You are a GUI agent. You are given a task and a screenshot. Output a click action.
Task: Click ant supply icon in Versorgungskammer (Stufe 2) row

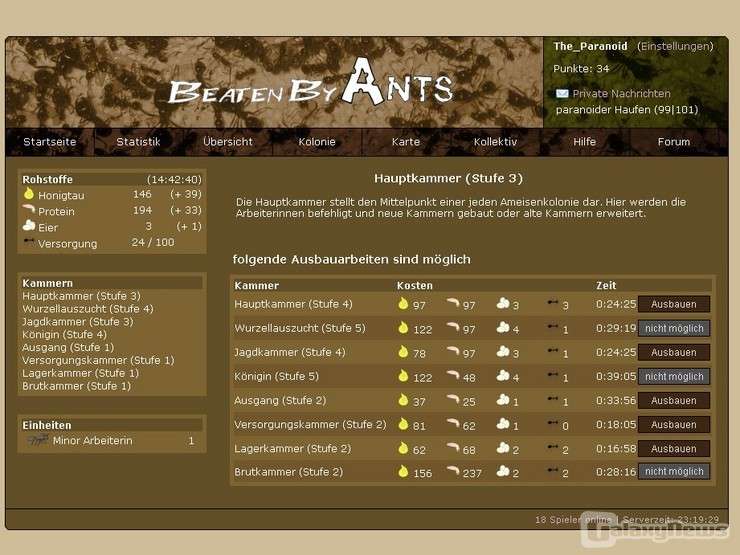[x=553, y=423]
